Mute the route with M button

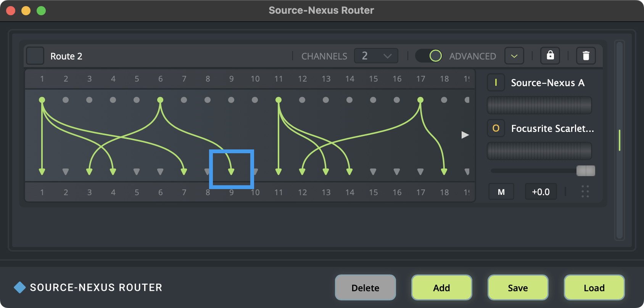click(501, 192)
